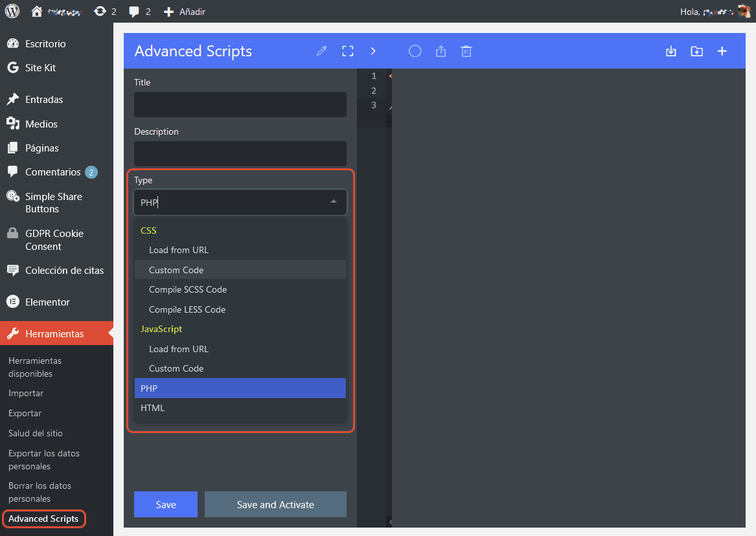Click the circle status icon in header
Image resolution: width=756 pixels, height=536 pixels.
click(x=415, y=51)
